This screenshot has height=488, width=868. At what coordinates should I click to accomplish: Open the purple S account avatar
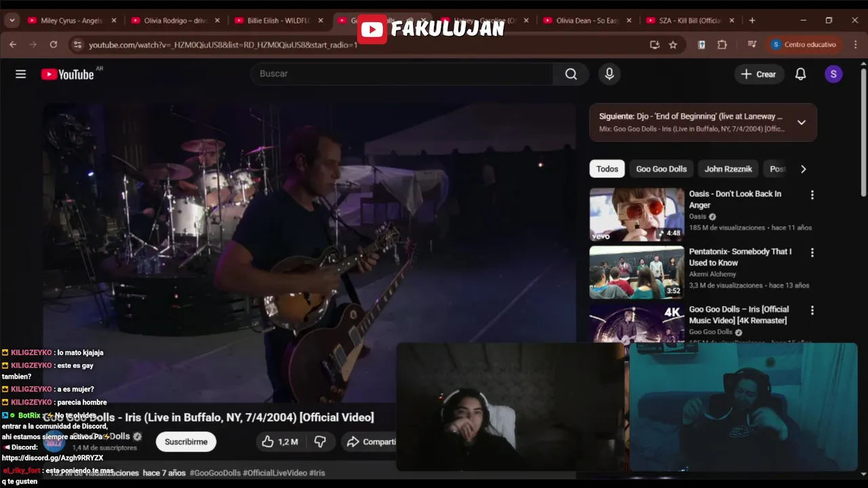tap(833, 74)
